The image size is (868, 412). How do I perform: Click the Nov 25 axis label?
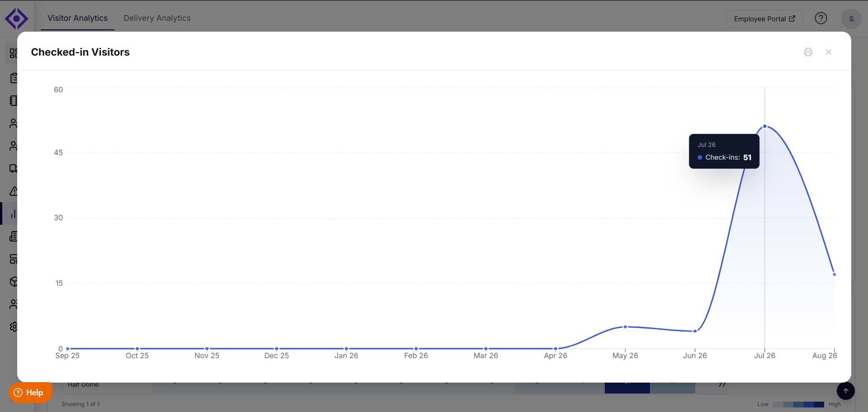(x=207, y=356)
